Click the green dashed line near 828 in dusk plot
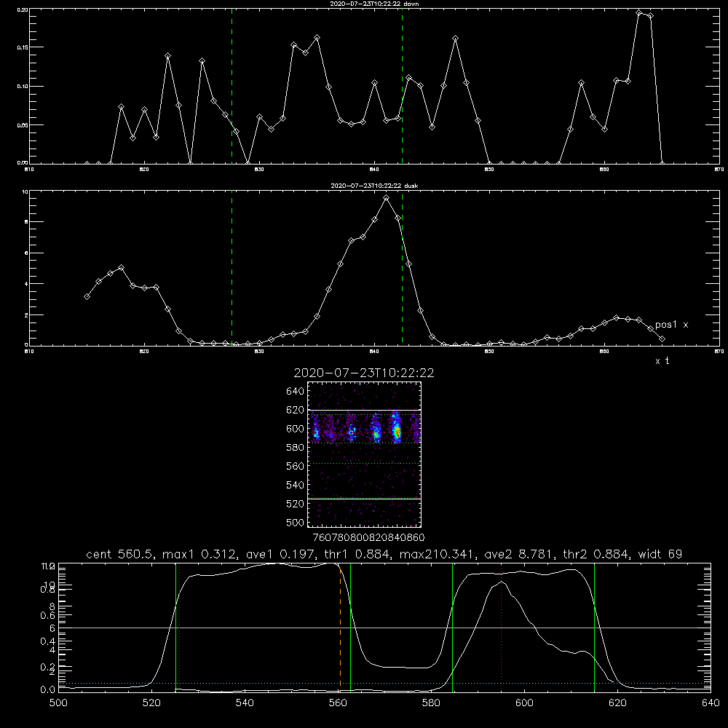This screenshot has height=728, width=728. (x=232, y=268)
